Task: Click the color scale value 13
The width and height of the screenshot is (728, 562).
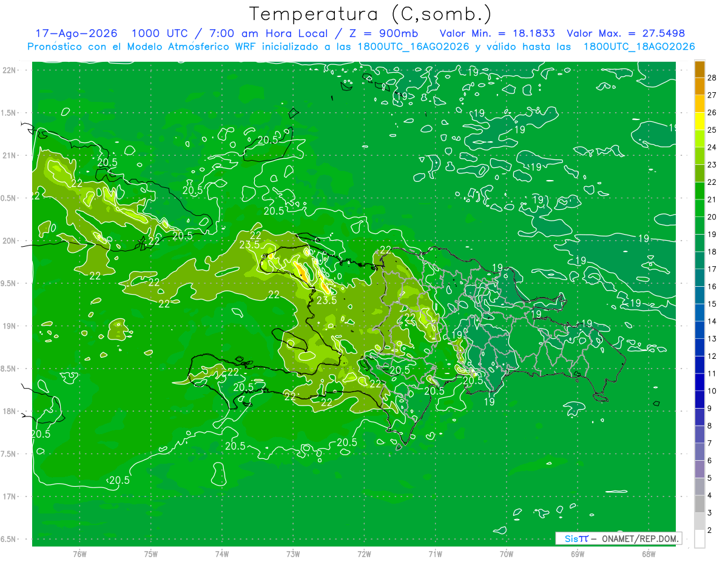Action: 712,338
